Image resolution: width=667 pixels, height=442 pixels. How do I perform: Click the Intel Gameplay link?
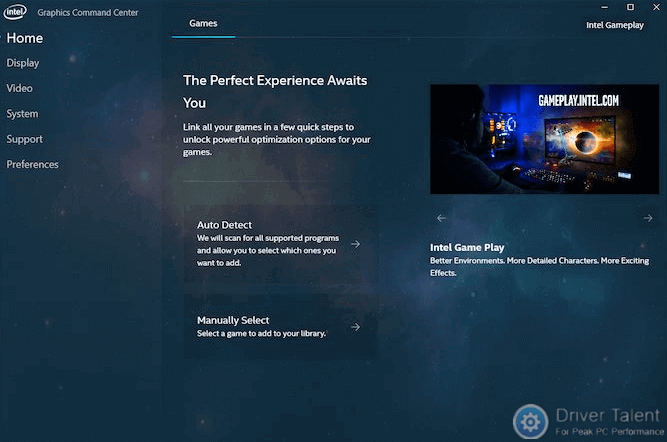(x=615, y=25)
